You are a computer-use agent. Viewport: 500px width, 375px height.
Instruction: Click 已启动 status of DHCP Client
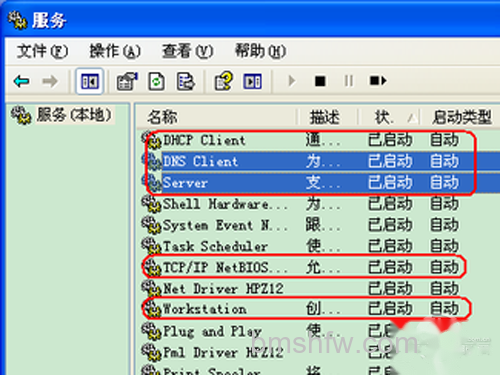(390, 140)
